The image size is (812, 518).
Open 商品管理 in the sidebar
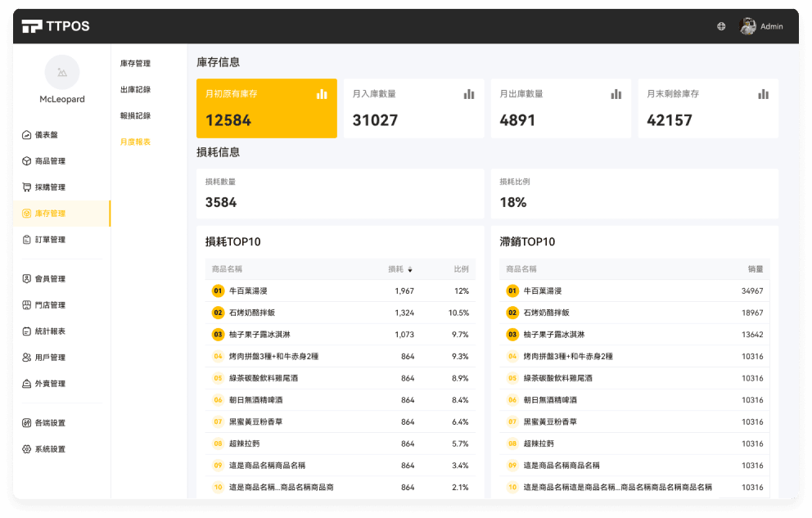[x=49, y=161]
